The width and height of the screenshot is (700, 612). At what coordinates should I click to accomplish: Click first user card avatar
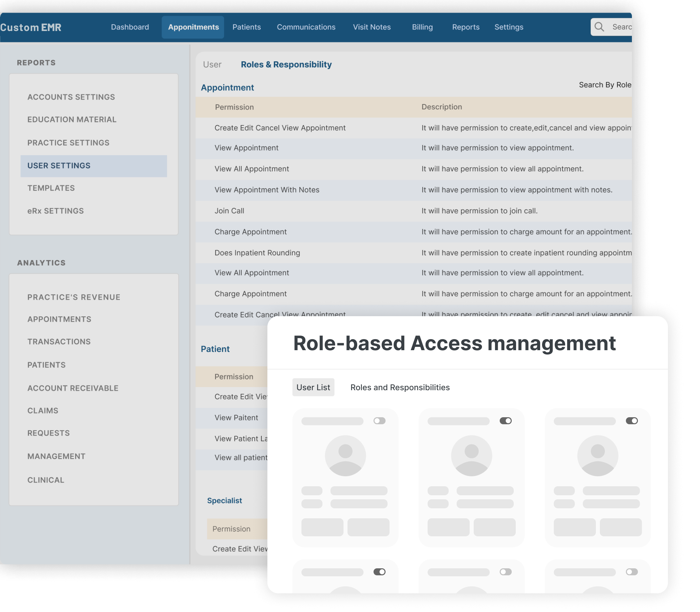tap(345, 456)
